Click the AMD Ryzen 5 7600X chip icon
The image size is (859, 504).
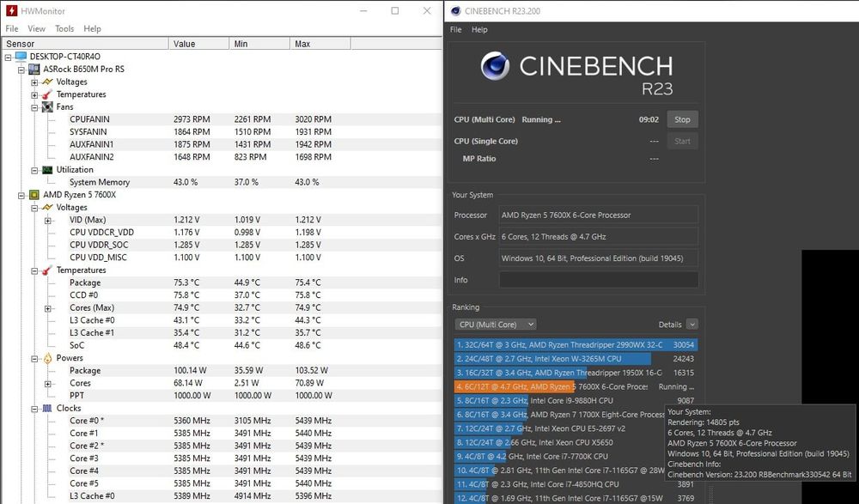pos(34,195)
